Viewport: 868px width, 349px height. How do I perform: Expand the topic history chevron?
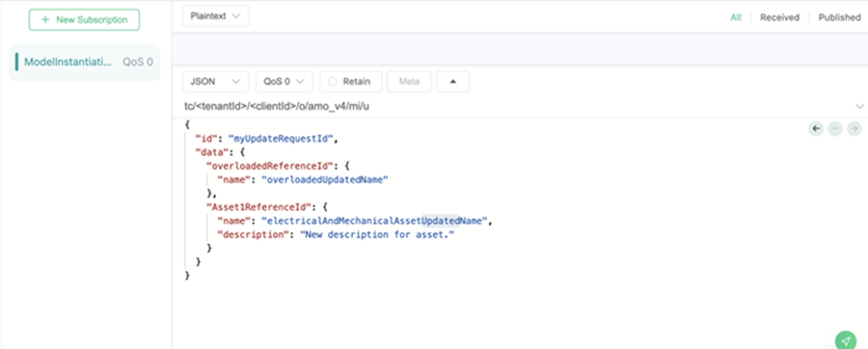coord(859,106)
